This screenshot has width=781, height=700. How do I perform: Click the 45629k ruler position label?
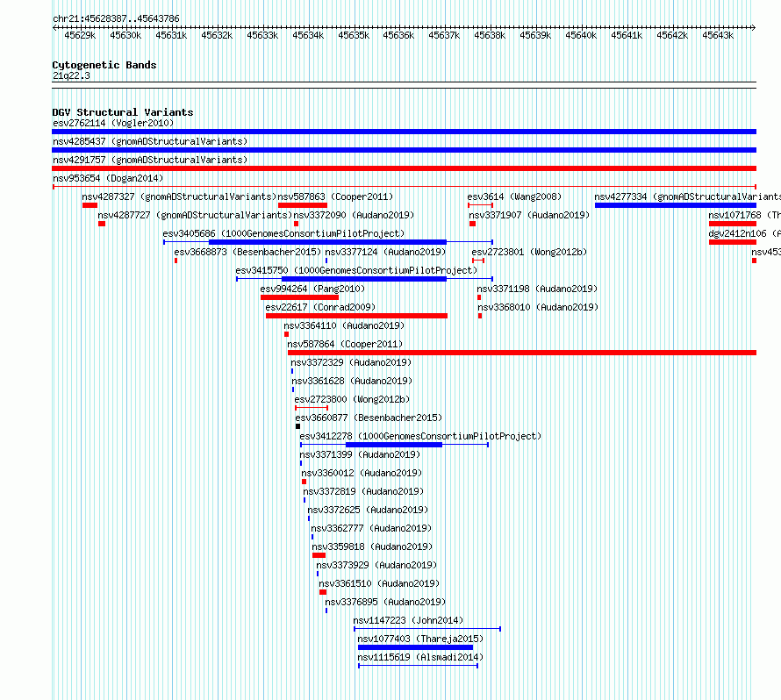80,35
